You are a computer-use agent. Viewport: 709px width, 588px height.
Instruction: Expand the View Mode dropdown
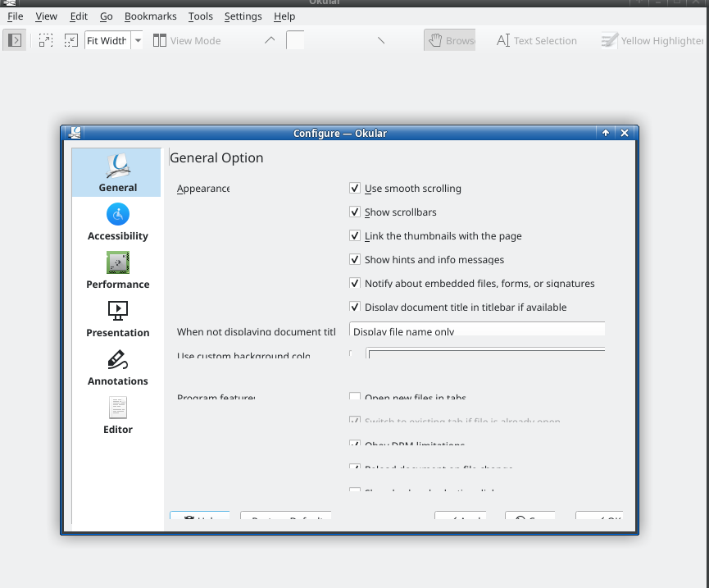coord(187,40)
